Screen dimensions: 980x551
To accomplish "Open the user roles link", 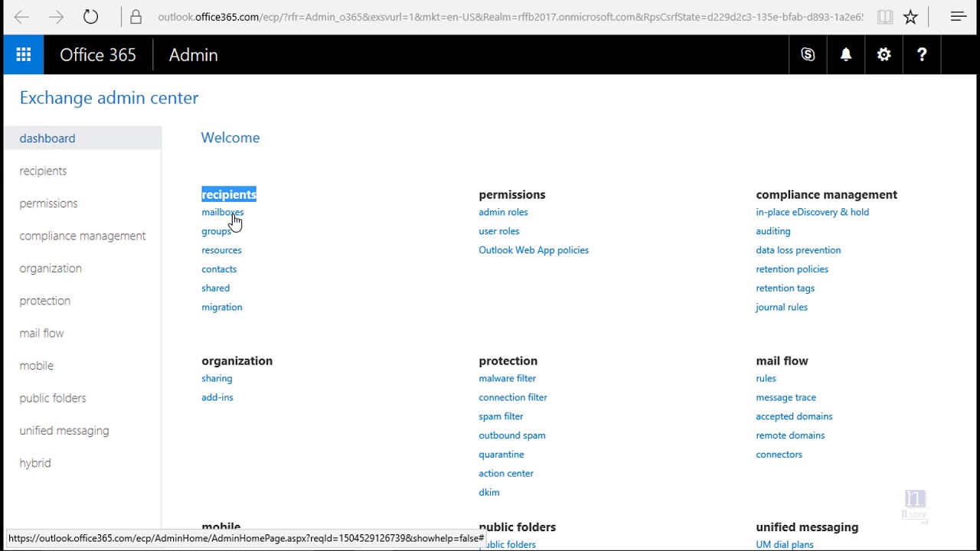I will point(498,231).
